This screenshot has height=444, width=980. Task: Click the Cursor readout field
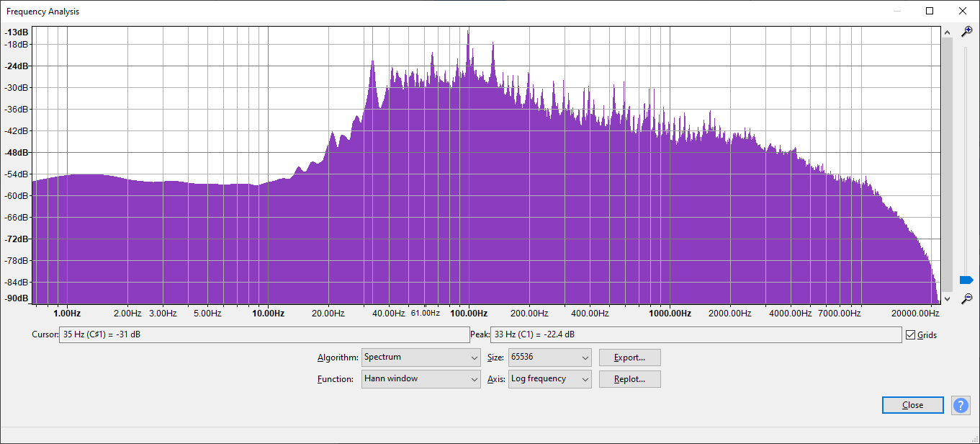pos(264,335)
